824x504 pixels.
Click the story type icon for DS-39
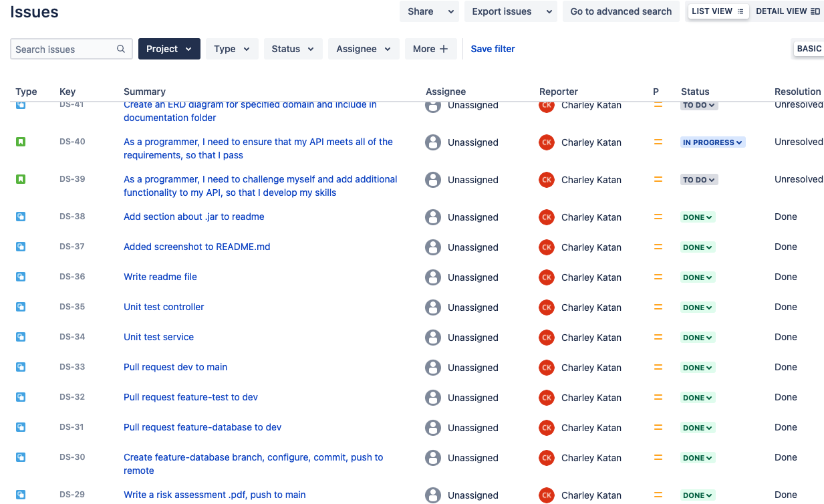[22, 180]
